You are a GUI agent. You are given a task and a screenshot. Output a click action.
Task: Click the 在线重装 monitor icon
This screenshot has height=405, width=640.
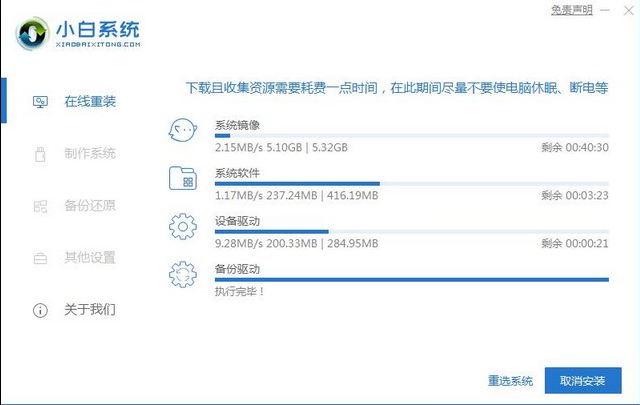40,102
